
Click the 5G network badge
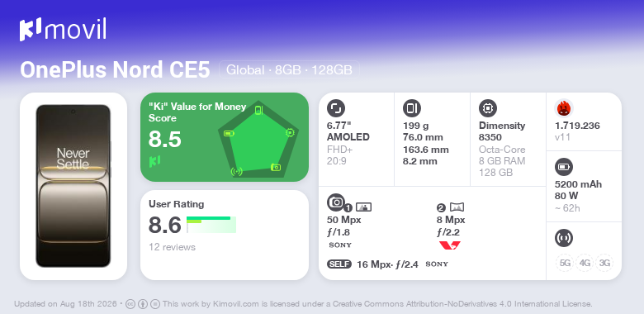click(x=565, y=263)
